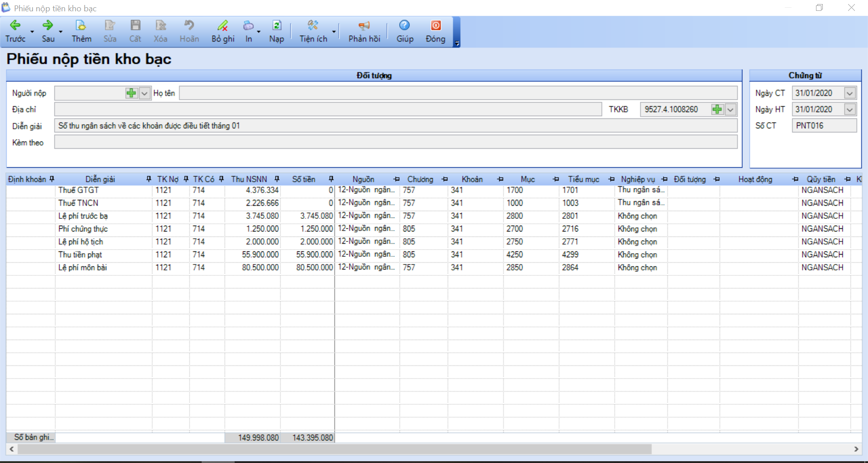Click the Số CT voucher number field
This screenshot has height=463, width=868.
(x=824, y=126)
